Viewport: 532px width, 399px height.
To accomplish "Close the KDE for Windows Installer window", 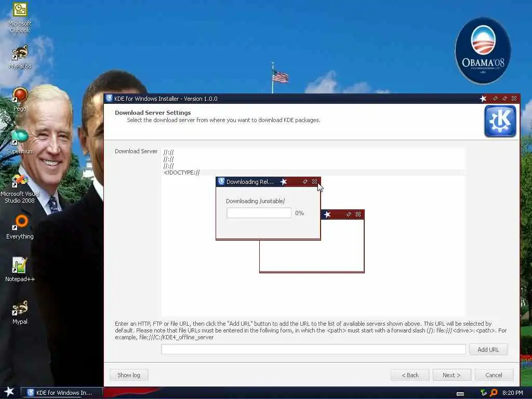I will pyautogui.click(x=514, y=98).
